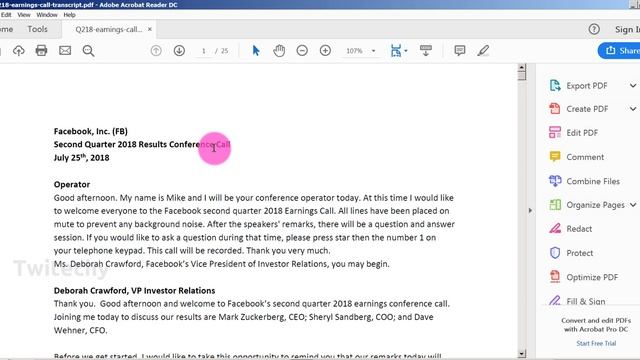This screenshot has width=640, height=360.
Task: Open the Edit PDF tool
Action: point(582,133)
